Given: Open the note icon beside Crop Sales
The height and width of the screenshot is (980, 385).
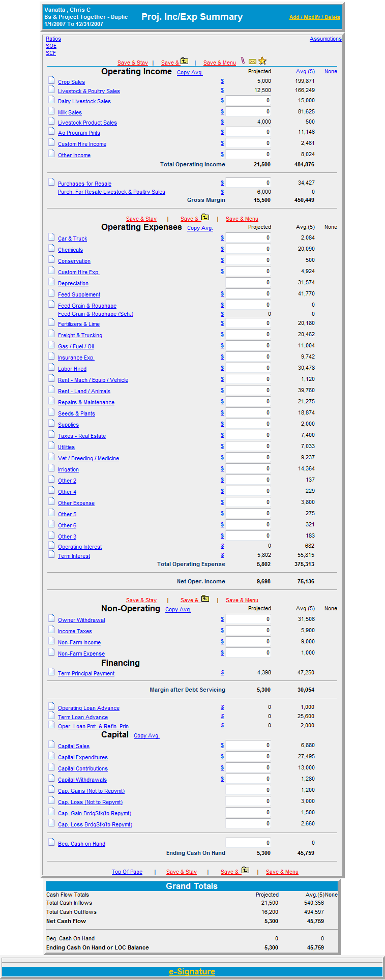Looking at the screenshot, I should click(51, 80).
